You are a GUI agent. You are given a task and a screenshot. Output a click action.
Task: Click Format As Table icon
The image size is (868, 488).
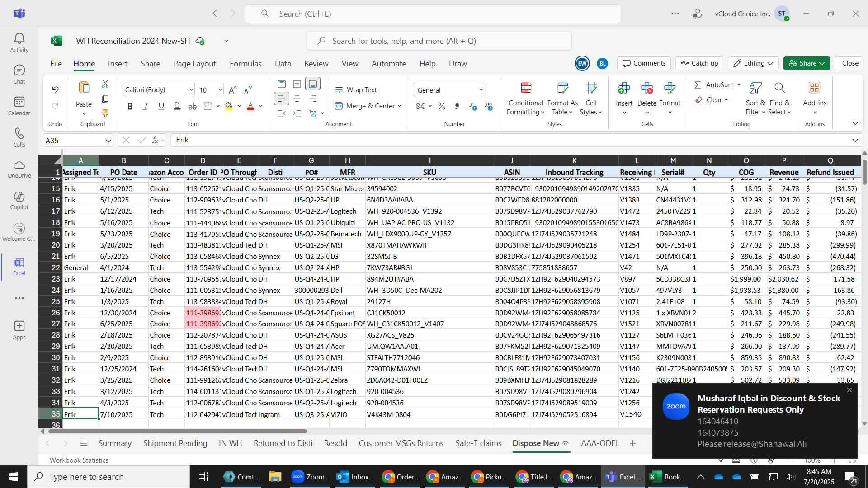point(562,88)
